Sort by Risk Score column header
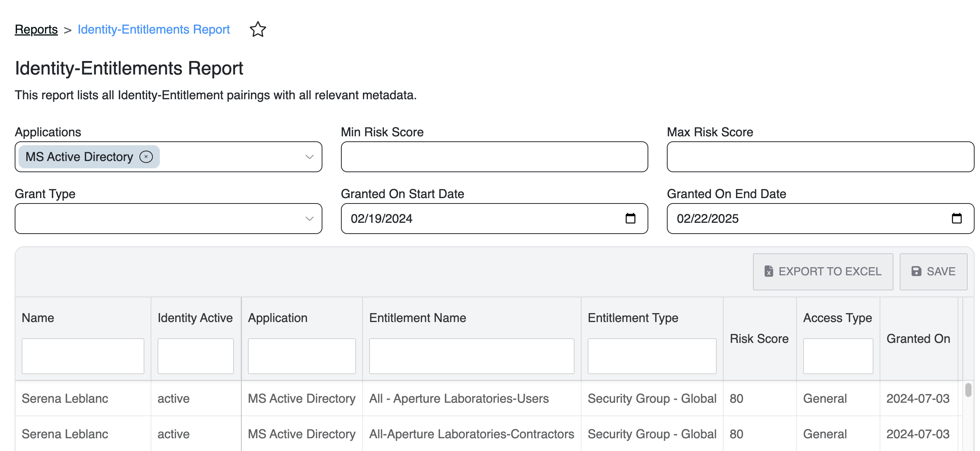 coord(759,339)
